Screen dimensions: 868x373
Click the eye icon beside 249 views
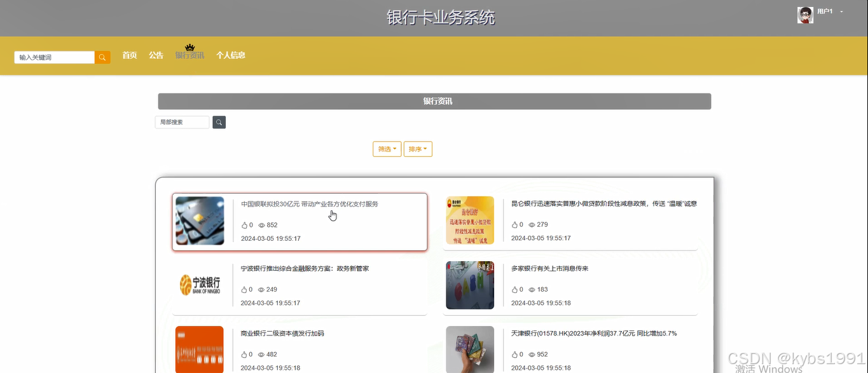(x=261, y=290)
